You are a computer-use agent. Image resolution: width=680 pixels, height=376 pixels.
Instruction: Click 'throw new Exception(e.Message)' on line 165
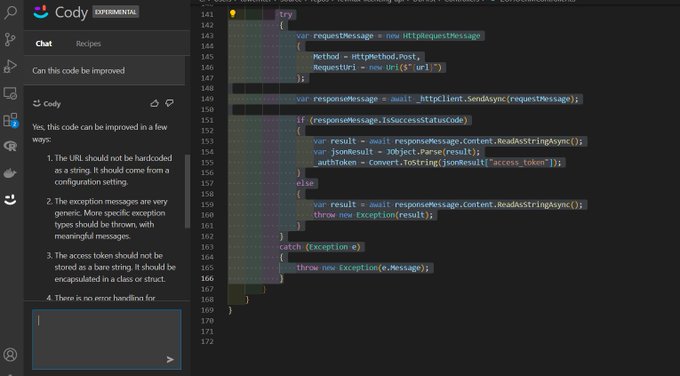[x=363, y=268]
